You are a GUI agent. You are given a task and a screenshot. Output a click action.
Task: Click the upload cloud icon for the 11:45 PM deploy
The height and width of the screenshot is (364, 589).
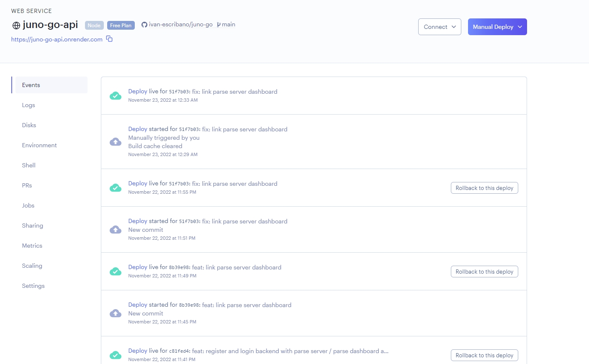[116, 313]
